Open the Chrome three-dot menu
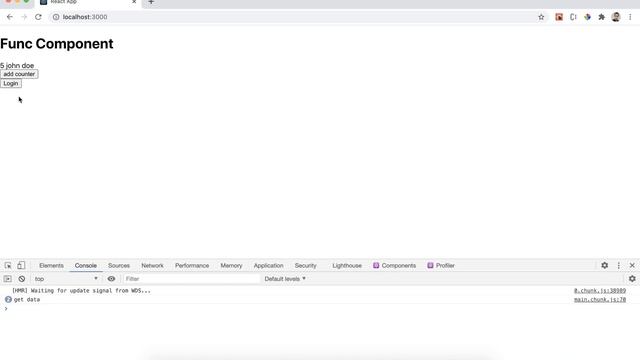 [630, 17]
